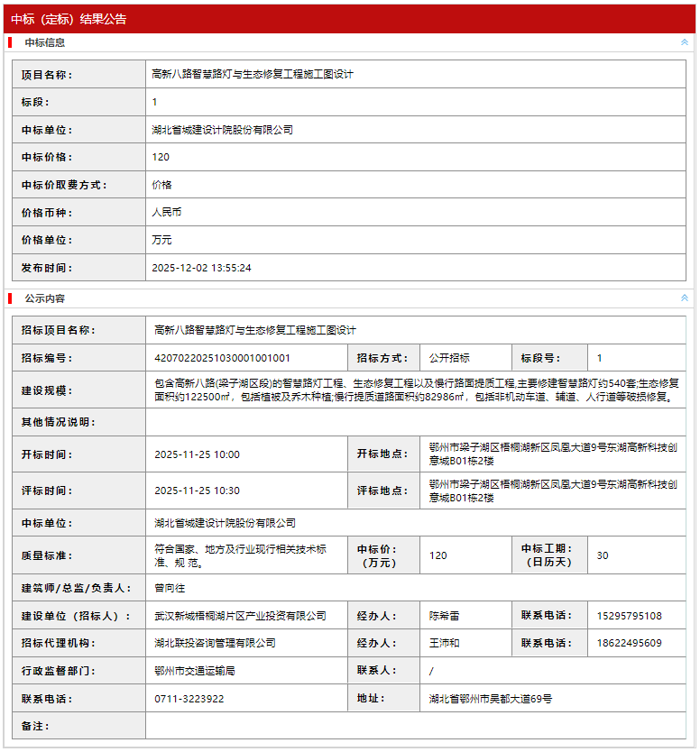This screenshot has height=752, width=700.
Task: Click 湖北联投咨询管理有限公司 agency name
Action: (x=215, y=644)
